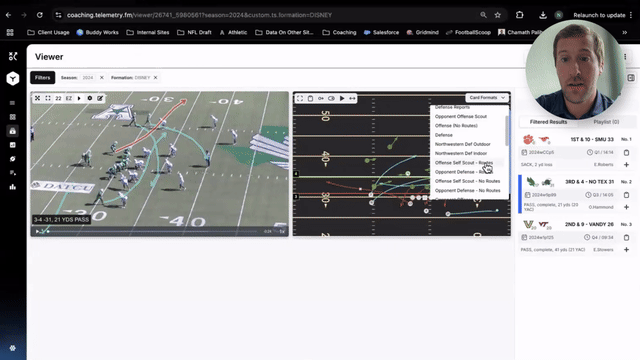
Task: Open the Card Formats dropdown
Action: (487, 98)
